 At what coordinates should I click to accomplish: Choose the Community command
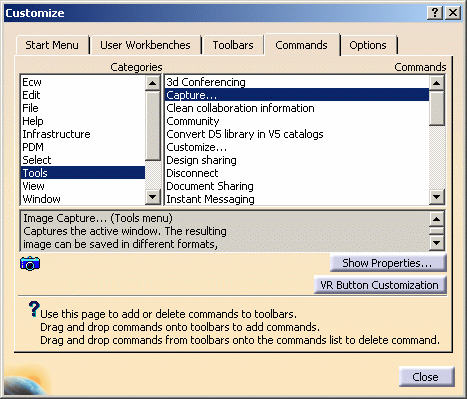[297, 121]
